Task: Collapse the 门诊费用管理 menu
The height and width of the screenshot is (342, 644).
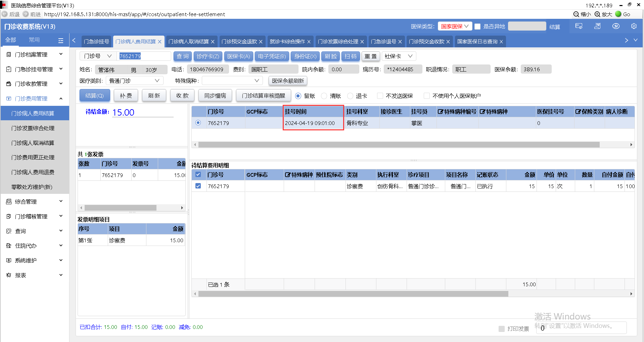Action: (61, 98)
